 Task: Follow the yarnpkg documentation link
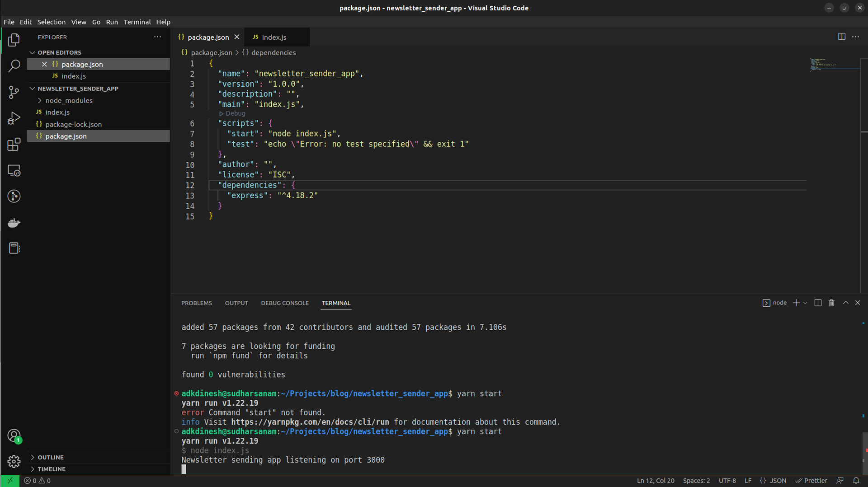[310, 421]
